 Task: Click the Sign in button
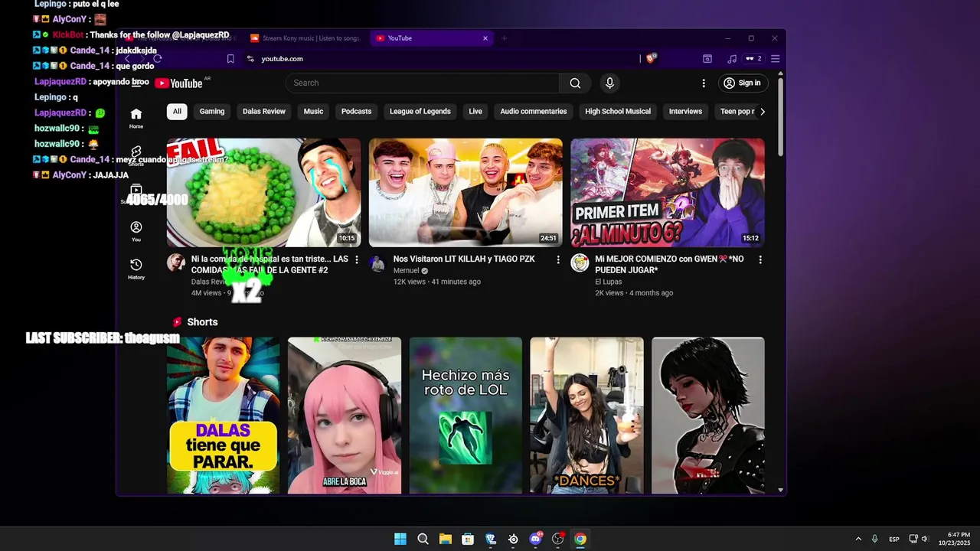coord(743,83)
